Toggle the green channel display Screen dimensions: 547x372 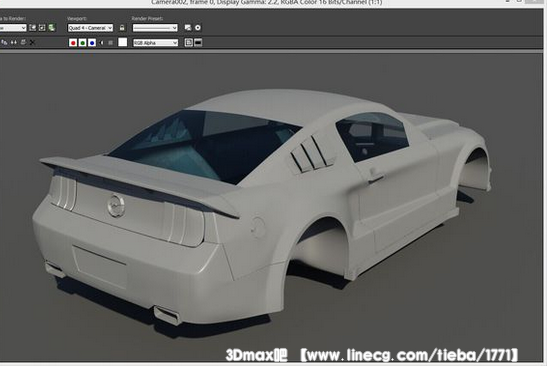82,43
